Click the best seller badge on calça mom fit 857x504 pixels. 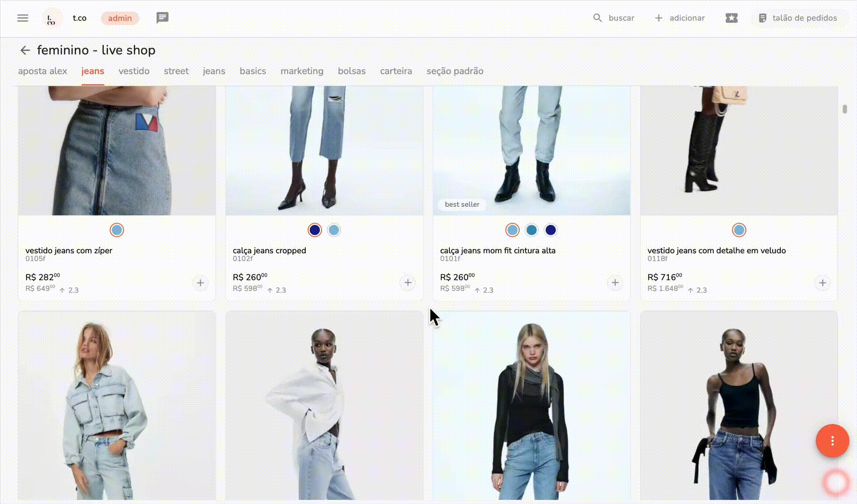pos(462,204)
